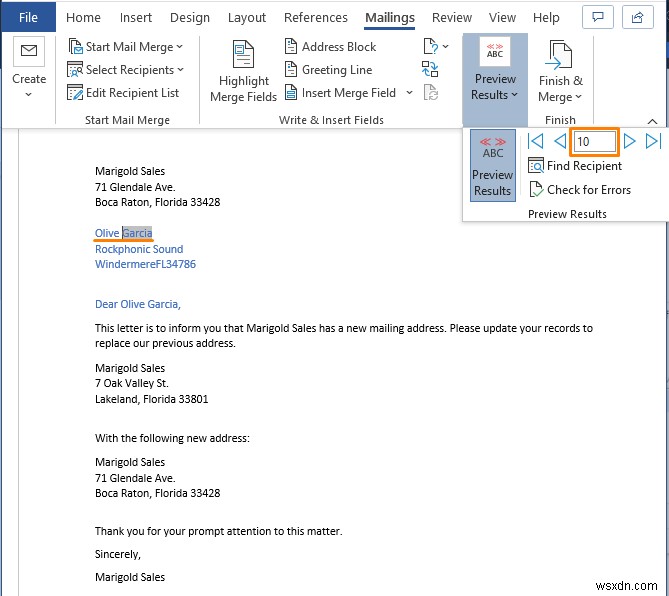Expand the Start Mail Merge dropdown arrow

click(x=180, y=47)
